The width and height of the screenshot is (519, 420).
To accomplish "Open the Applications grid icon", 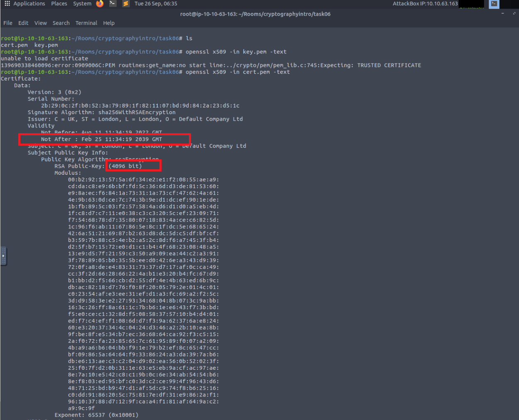I will [x=7, y=3].
